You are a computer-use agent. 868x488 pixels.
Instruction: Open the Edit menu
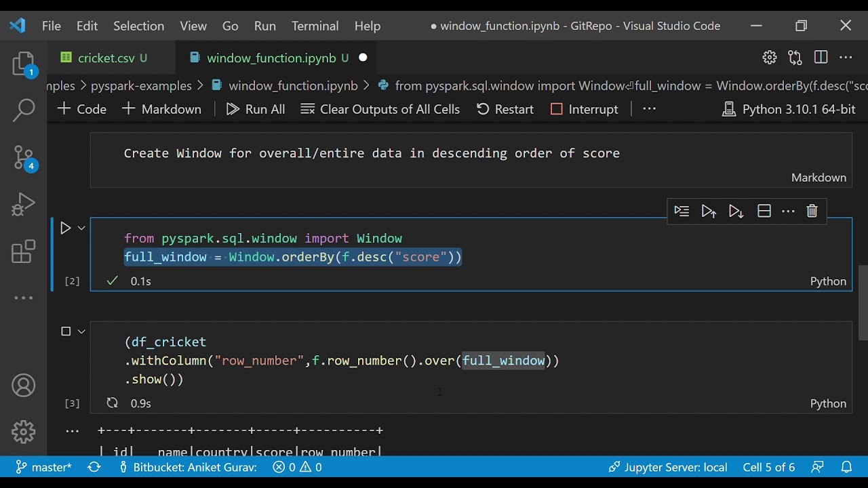87,26
